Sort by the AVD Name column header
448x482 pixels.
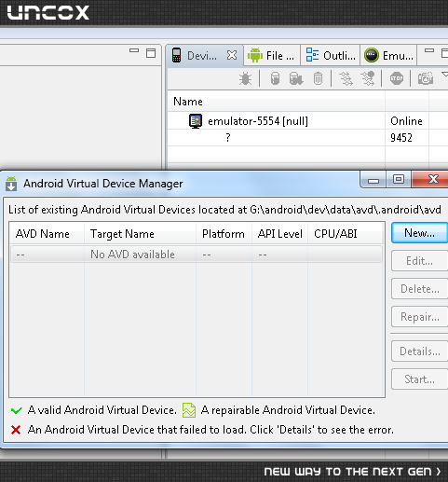point(47,234)
